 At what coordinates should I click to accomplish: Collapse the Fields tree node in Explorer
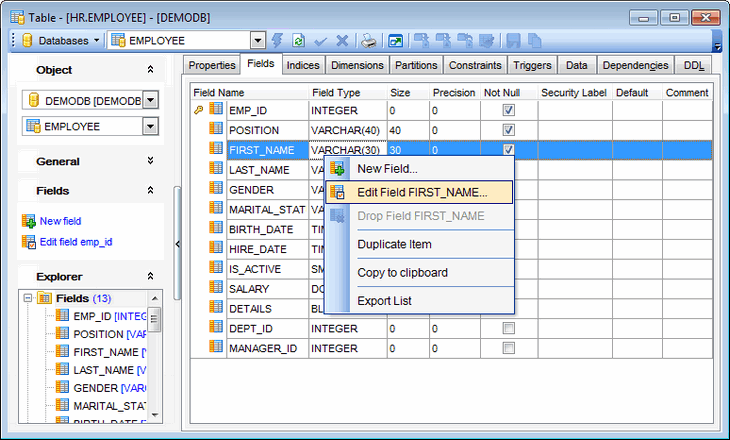(27, 298)
